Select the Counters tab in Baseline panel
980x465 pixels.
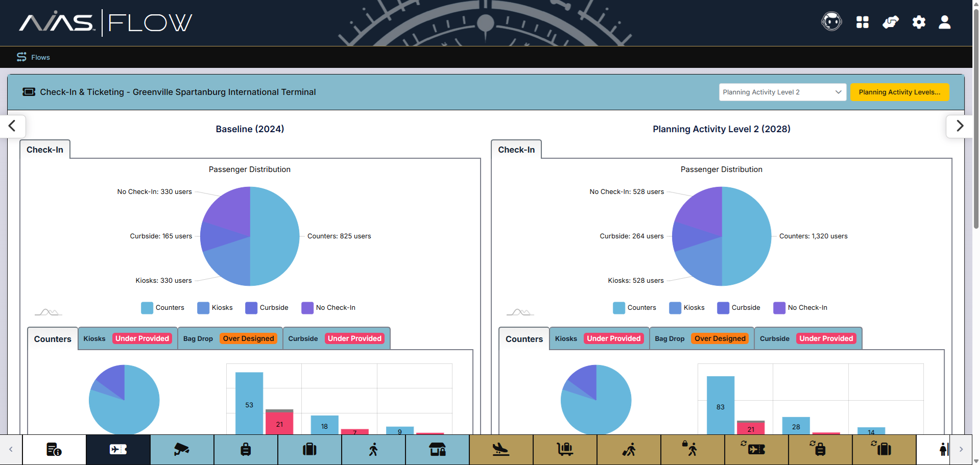53,339
